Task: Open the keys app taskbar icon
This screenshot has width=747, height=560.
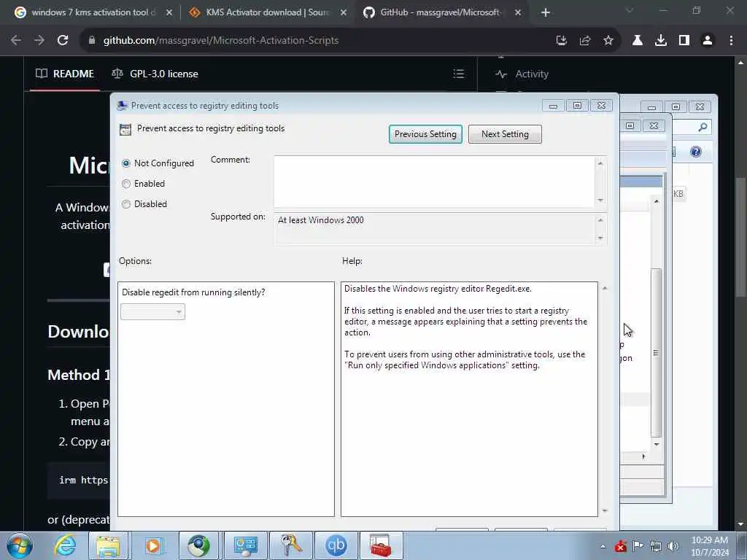Action: 290,545
